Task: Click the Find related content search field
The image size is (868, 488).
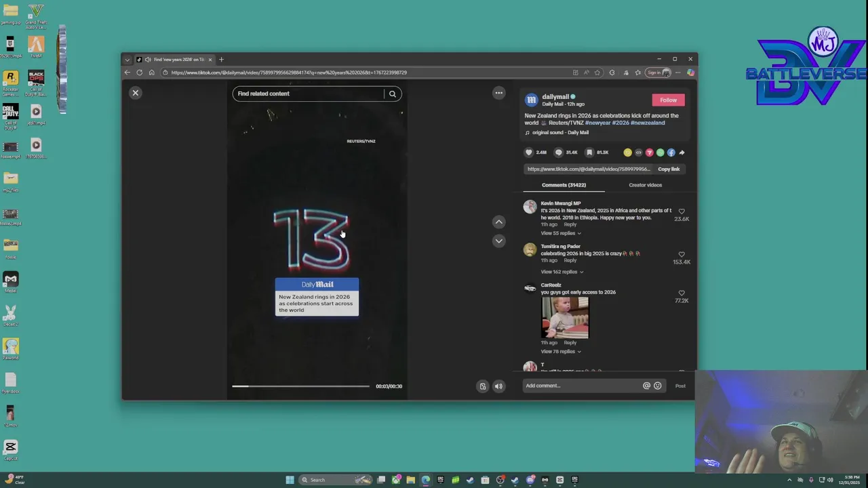Action: click(309, 94)
